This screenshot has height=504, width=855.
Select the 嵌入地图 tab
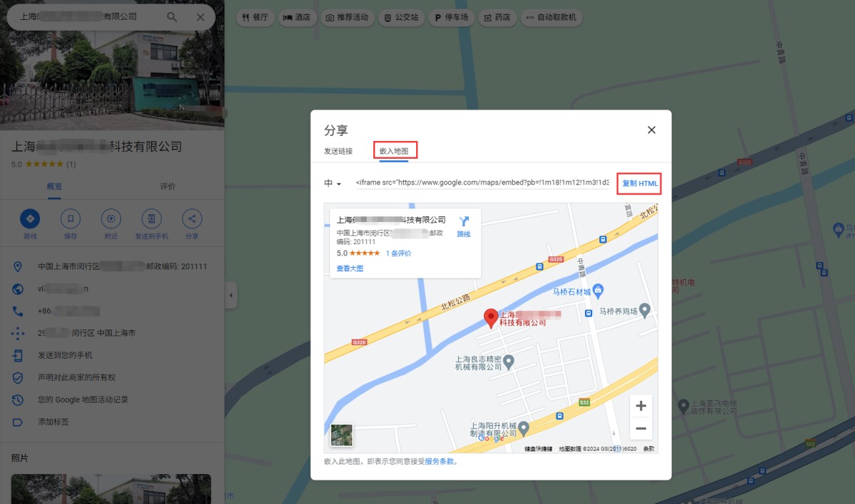[395, 151]
